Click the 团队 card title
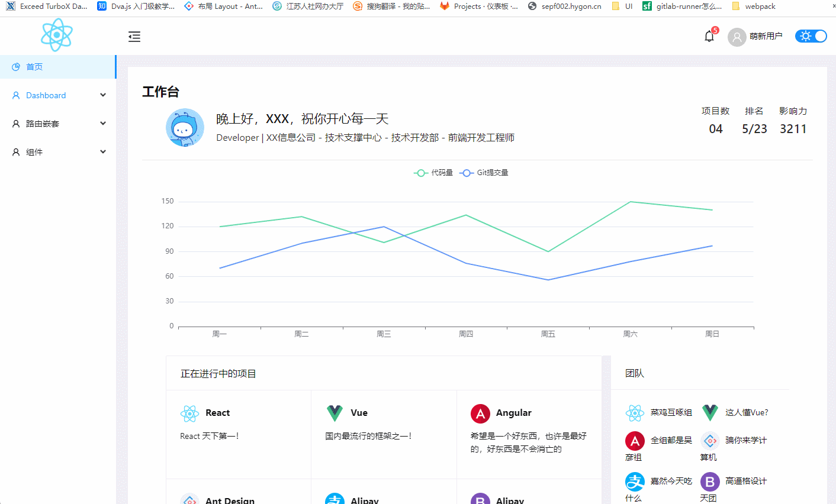Image resolution: width=836 pixels, height=504 pixels. click(x=635, y=373)
